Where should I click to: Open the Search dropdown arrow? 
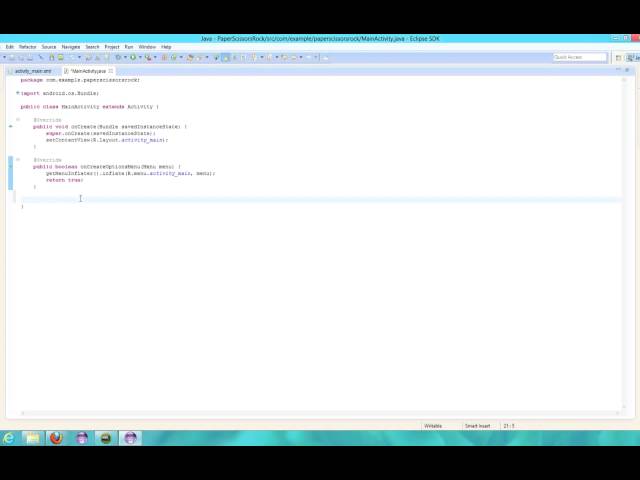(x=207, y=58)
